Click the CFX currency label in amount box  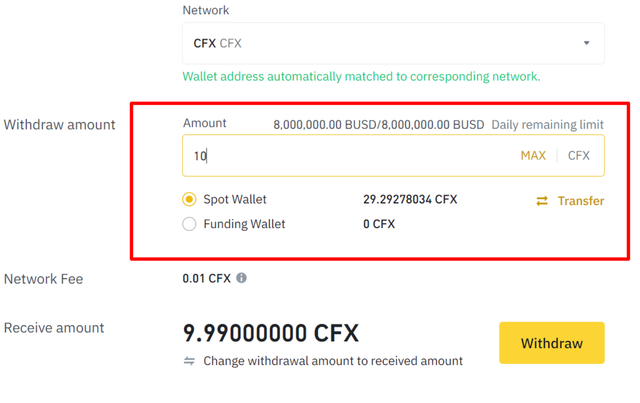point(579,155)
